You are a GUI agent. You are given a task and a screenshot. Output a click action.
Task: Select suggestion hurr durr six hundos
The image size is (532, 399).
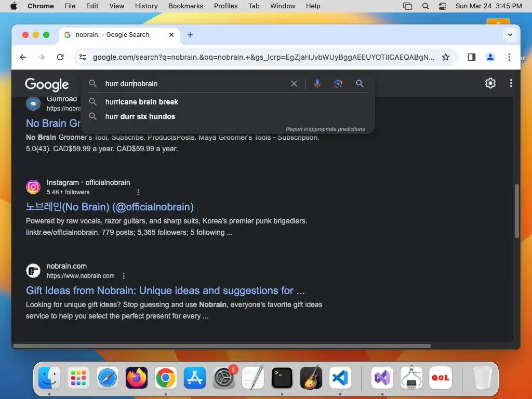(140, 116)
